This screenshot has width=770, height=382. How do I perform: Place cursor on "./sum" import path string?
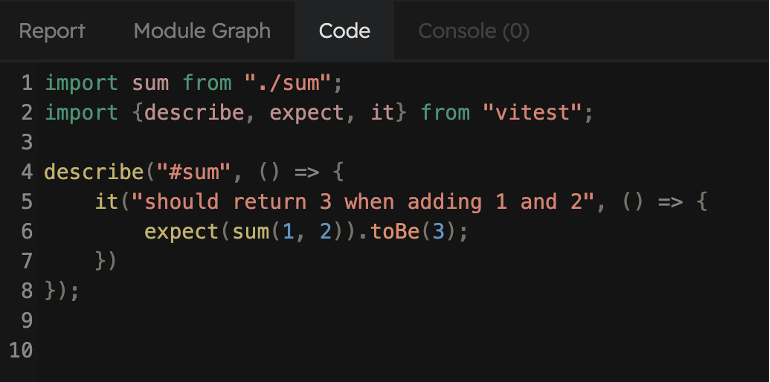coord(288,83)
